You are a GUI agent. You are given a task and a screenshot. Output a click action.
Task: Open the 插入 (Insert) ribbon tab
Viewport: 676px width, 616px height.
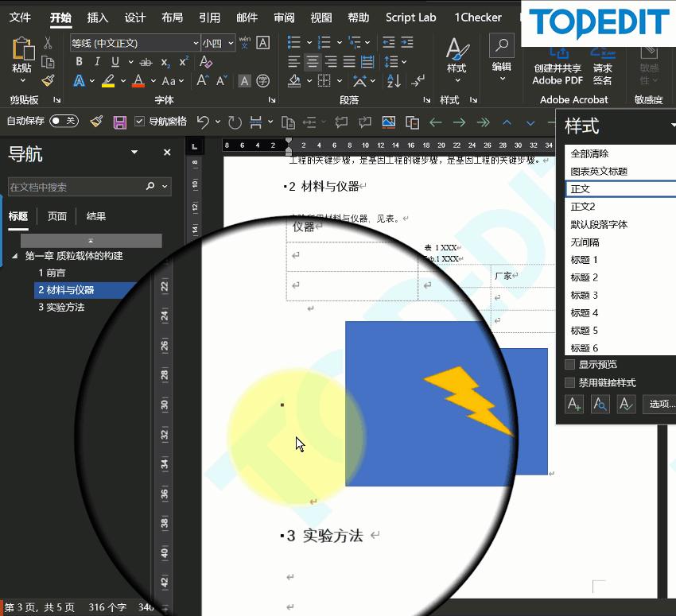point(97,17)
